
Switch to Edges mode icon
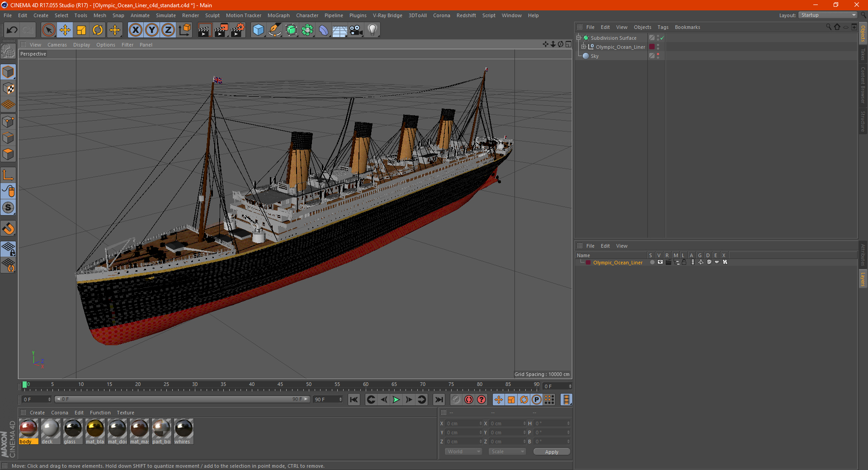pos(8,138)
